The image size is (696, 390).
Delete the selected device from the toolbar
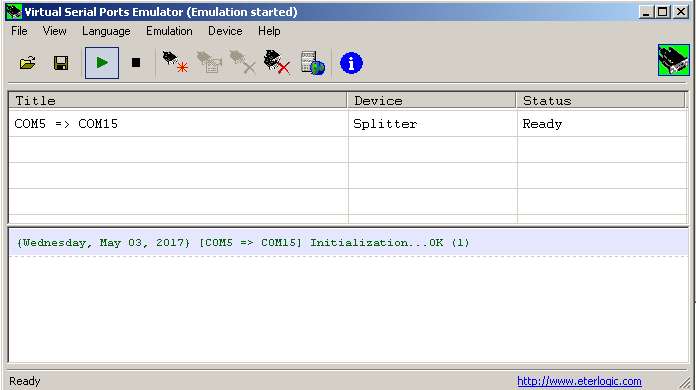pos(243,62)
